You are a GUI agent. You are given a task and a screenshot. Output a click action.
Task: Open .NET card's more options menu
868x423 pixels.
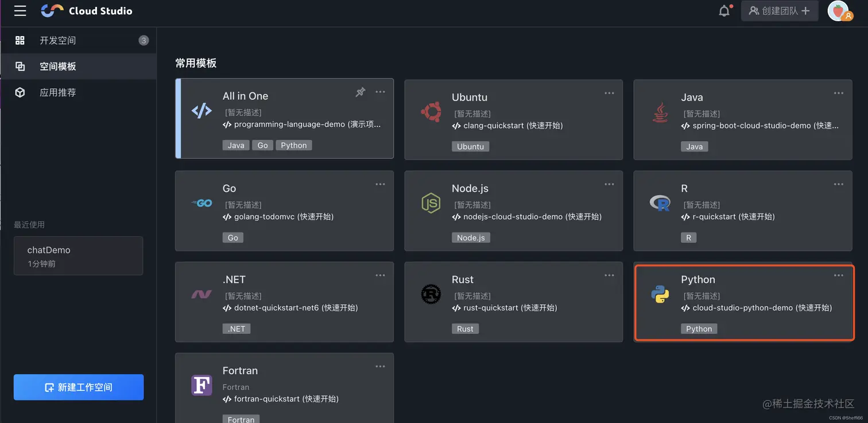pyautogui.click(x=380, y=275)
